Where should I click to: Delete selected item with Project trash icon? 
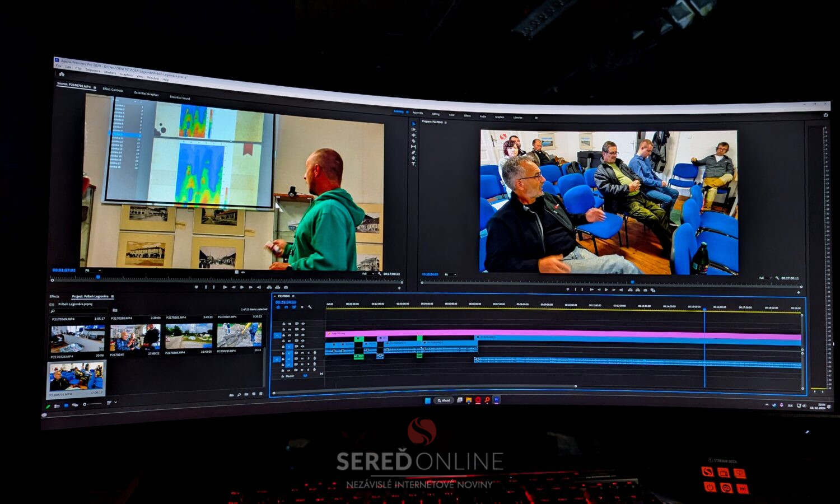point(261,394)
